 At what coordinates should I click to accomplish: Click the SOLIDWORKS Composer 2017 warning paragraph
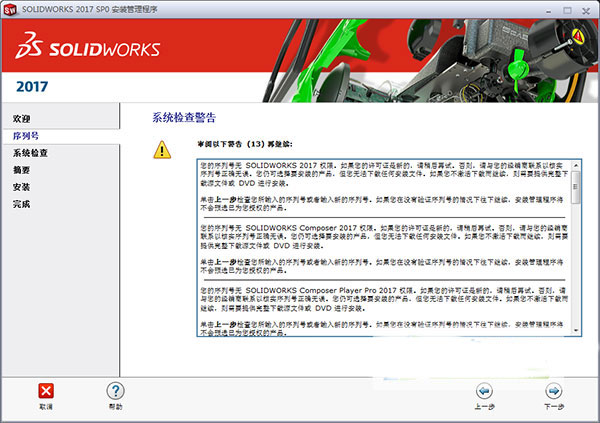pyautogui.click(x=384, y=237)
